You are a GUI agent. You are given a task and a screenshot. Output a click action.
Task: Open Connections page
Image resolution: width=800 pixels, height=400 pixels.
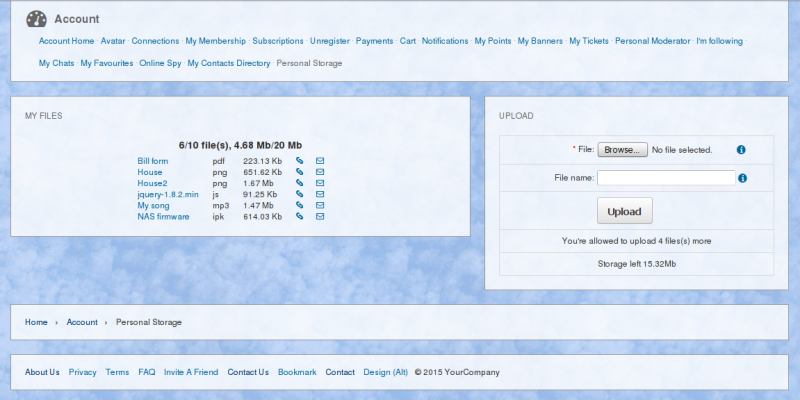pos(155,41)
